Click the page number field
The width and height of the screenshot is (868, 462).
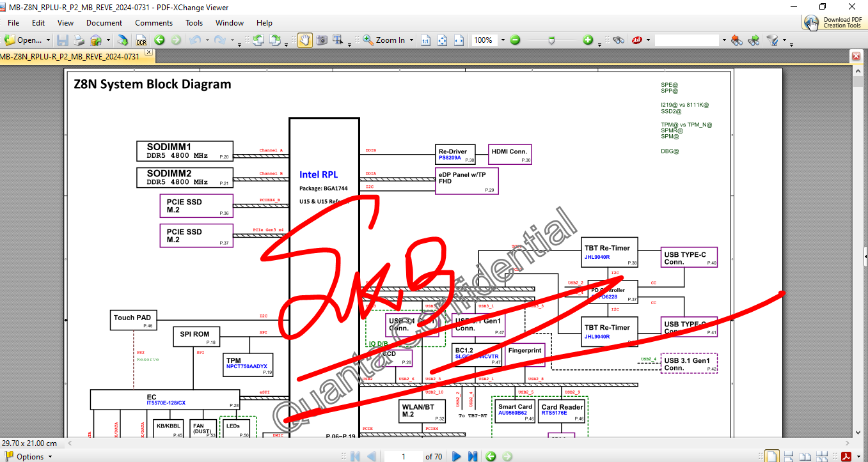pos(403,456)
